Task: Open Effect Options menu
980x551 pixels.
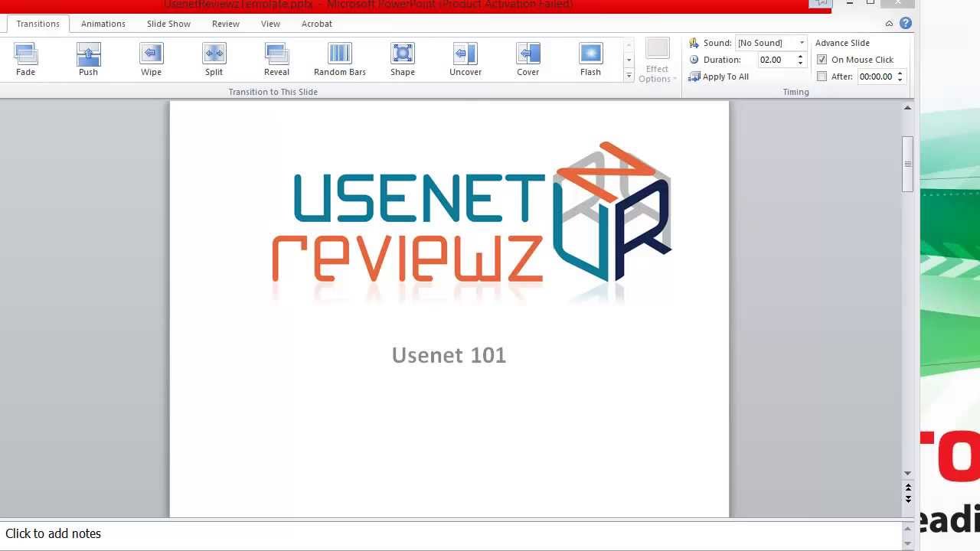Action: (x=657, y=60)
